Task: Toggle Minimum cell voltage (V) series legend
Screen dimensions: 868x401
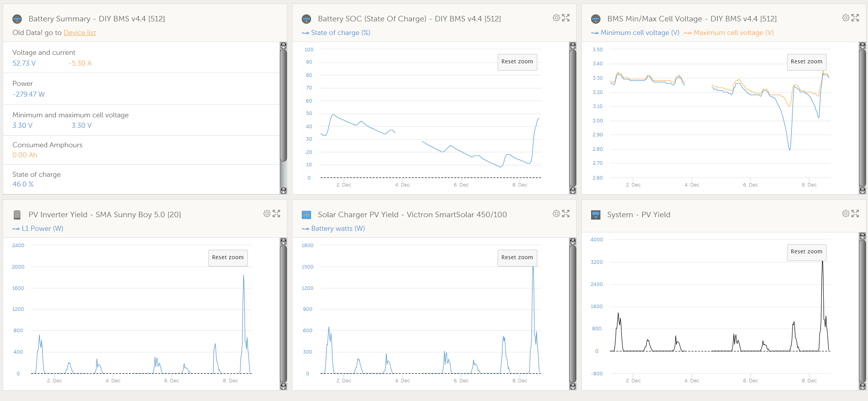Action: point(635,33)
